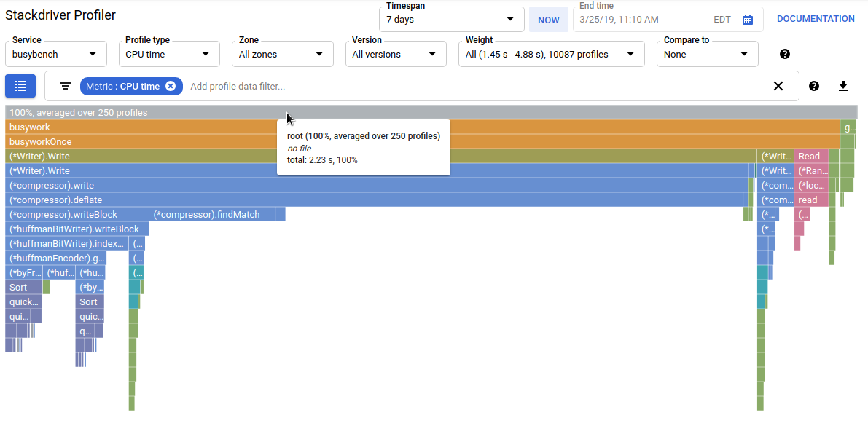Open the Compare to dropdown
The height and width of the screenshot is (426, 868).
pyautogui.click(x=707, y=54)
